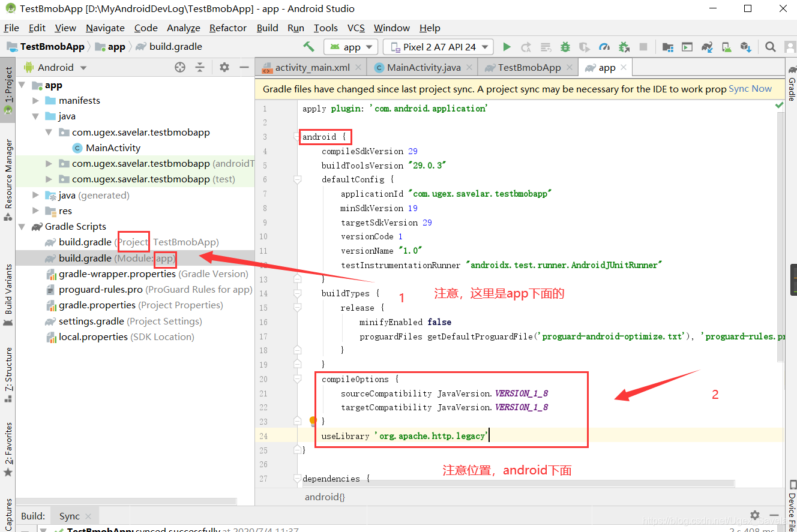Open the Profiler gauge icon
Viewport: 797px width, 532px height.
point(604,47)
